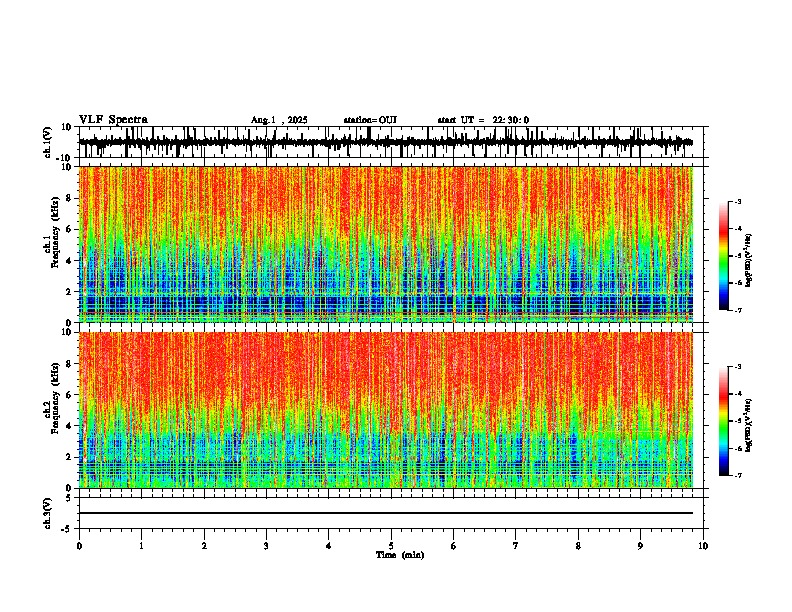
Task: Click the "-5" tick on ch.3(V) axis
Action: [67, 529]
